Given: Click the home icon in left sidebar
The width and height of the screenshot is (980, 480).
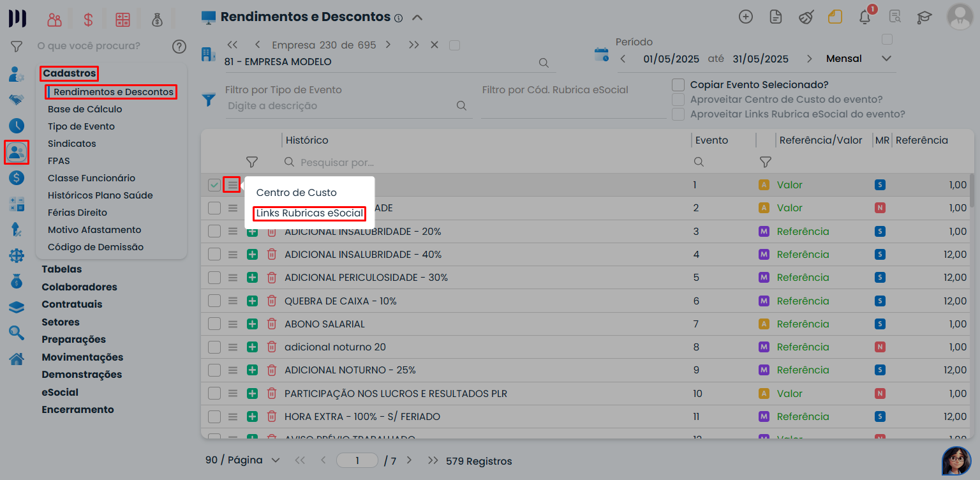Looking at the screenshot, I should coord(17,359).
